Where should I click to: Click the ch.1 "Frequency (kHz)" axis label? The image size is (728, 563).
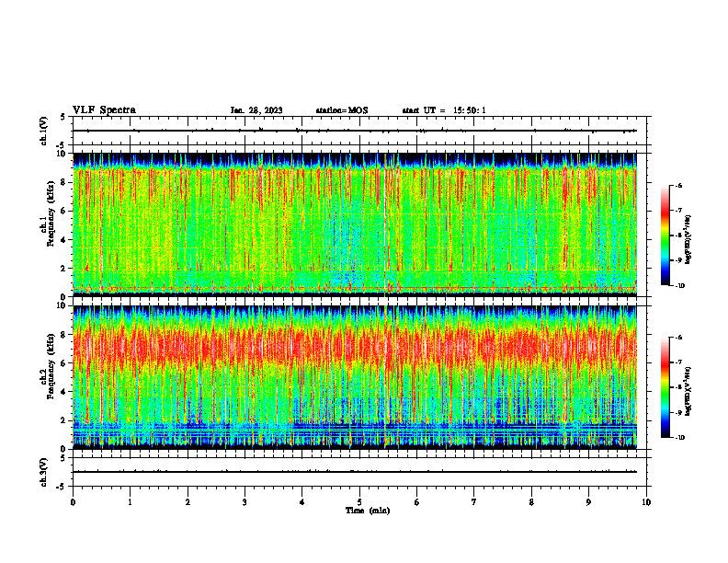51,213
